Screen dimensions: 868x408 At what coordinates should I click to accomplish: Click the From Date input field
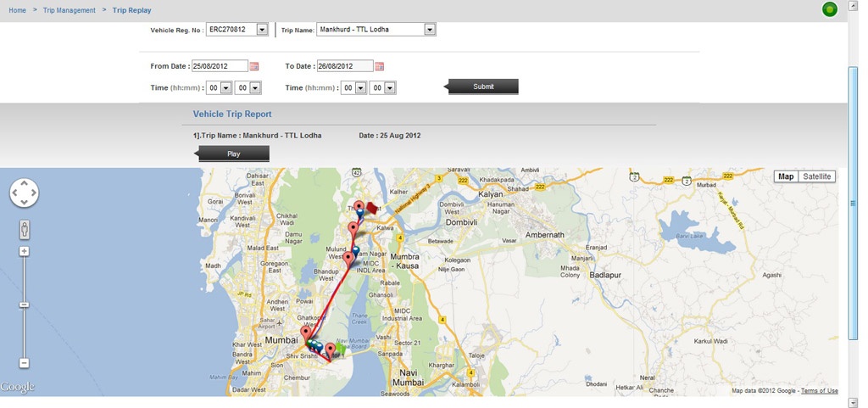(x=220, y=66)
